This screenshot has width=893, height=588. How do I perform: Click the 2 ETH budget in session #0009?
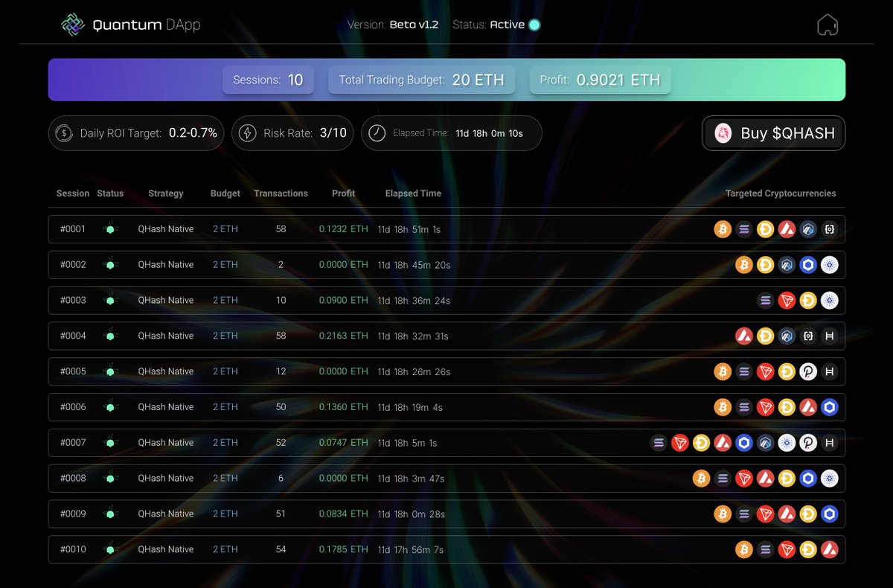(225, 514)
